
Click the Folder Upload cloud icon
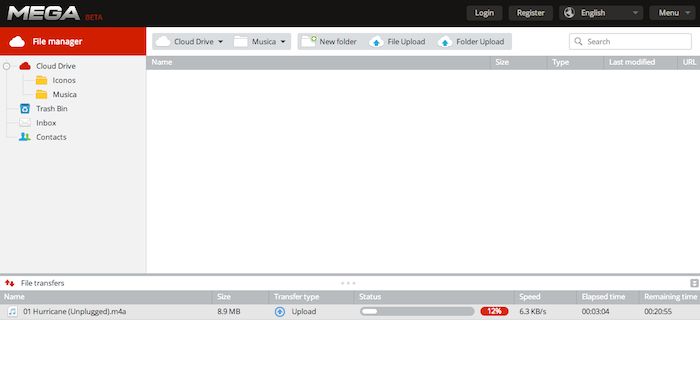tap(445, 42)
